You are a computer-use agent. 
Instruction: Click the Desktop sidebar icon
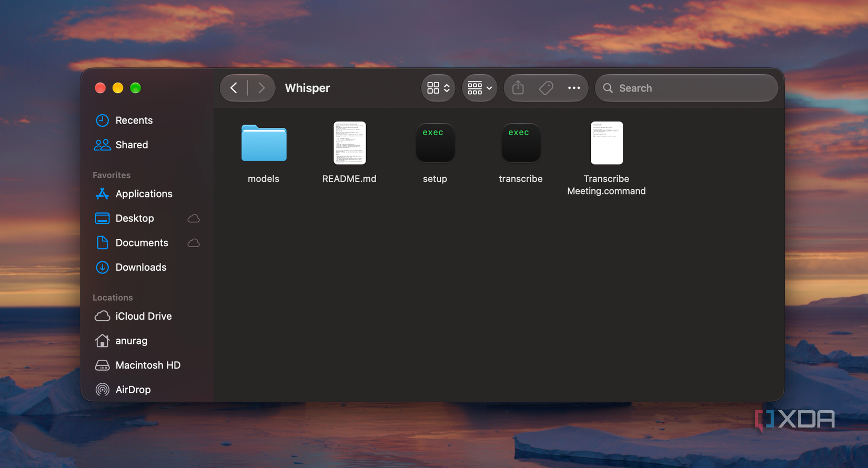click(103, 218)
